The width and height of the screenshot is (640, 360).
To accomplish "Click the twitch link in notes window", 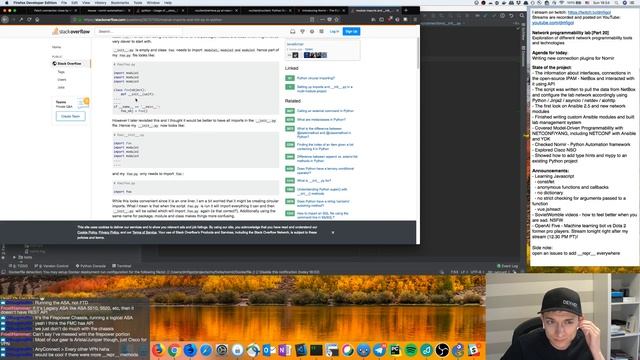I will tap(589, 12).
